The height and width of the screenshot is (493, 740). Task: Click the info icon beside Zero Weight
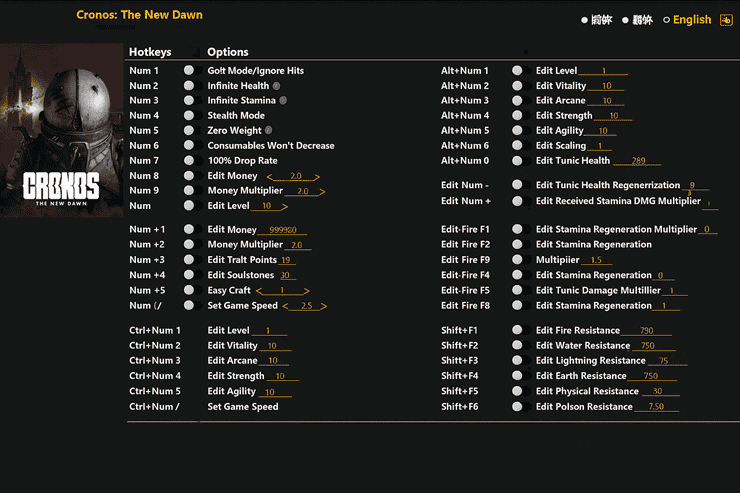tap(269, 130)
